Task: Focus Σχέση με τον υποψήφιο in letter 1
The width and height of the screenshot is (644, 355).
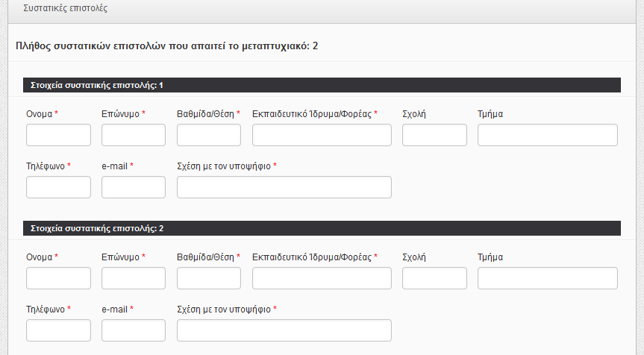Action: pyautogui.click(x=284, y=187)
